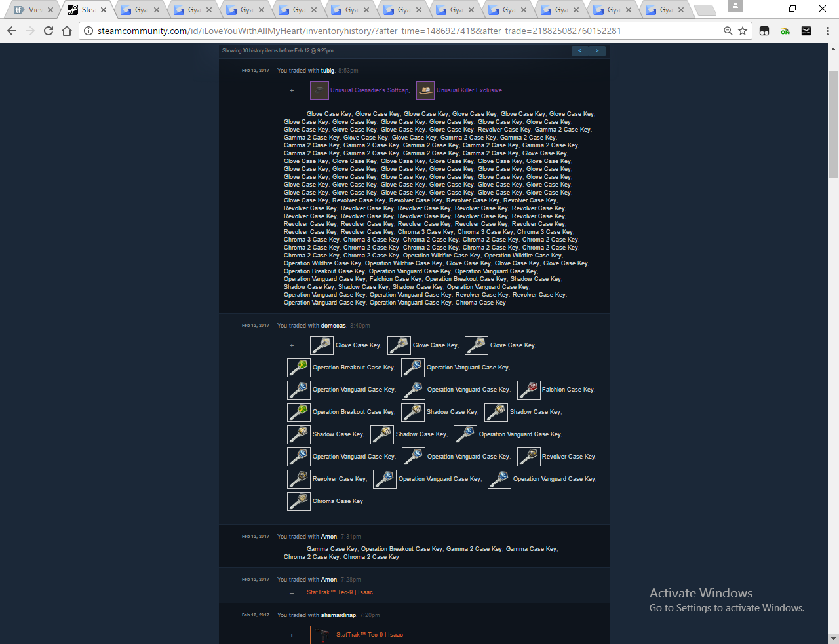839x644 pixels.
Task: Open the browser home page icon
Action: click(67, 31)
